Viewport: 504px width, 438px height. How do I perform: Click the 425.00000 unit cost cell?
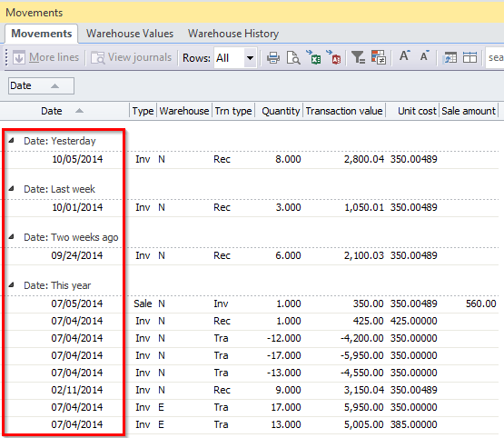coord(414,321)
